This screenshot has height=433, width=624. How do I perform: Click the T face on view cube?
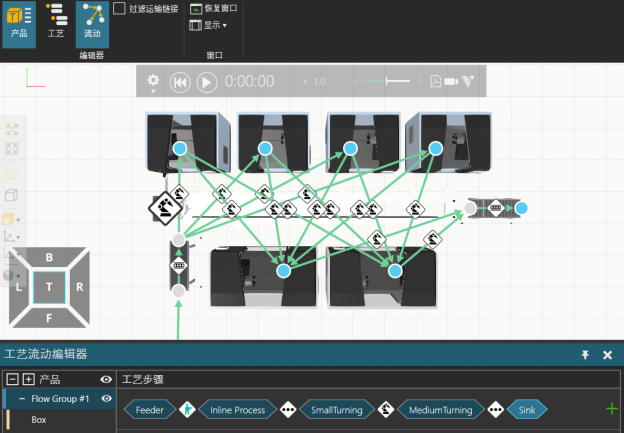[49, 287]
